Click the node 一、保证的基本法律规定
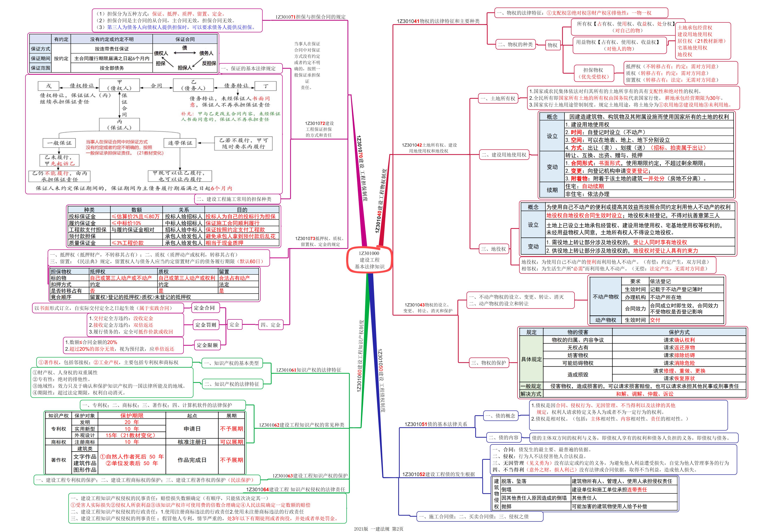 point(251,68)
